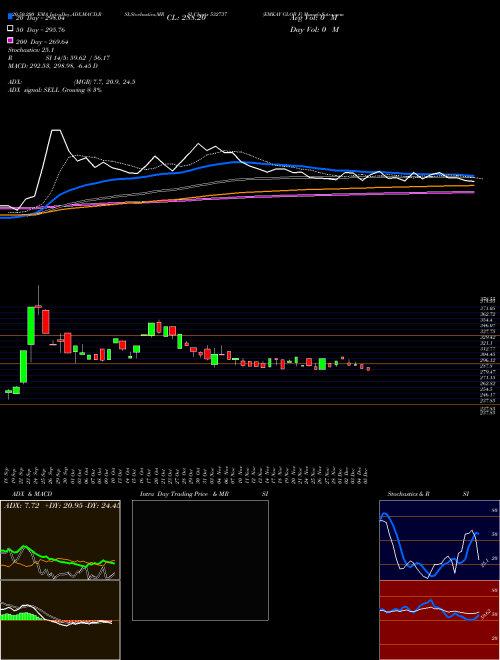This screenshot has width=500, height=660.
Task: Click the '354.4' price axis label
Action: [x=487, y=320]
